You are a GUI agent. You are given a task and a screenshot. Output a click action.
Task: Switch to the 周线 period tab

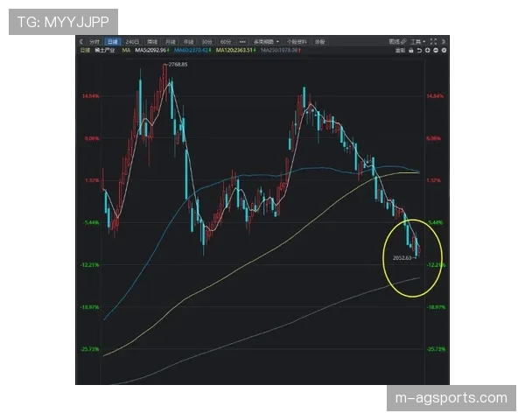pos(151,41)
